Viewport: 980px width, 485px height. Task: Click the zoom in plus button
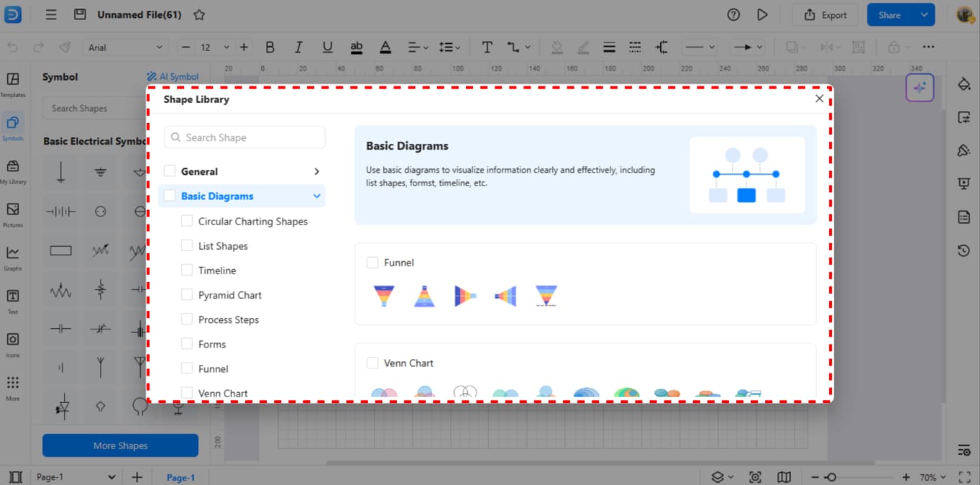pyautogui.click(x=906, y=477)
